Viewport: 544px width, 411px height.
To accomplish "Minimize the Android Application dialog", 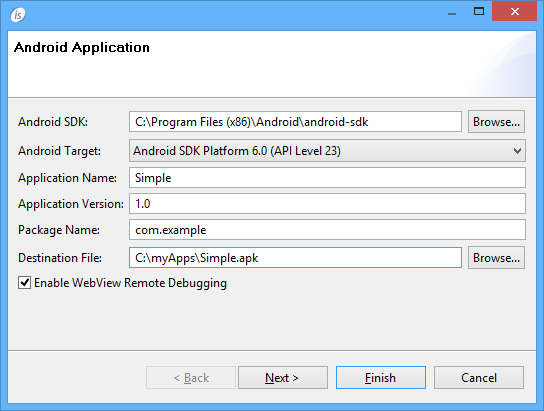I will 452,12.
